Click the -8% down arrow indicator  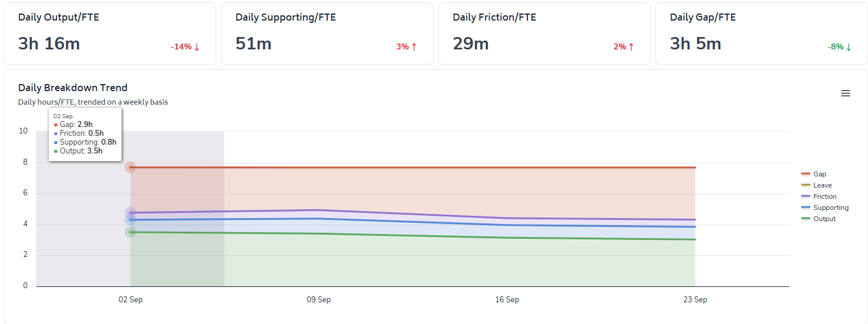(840, 47)
